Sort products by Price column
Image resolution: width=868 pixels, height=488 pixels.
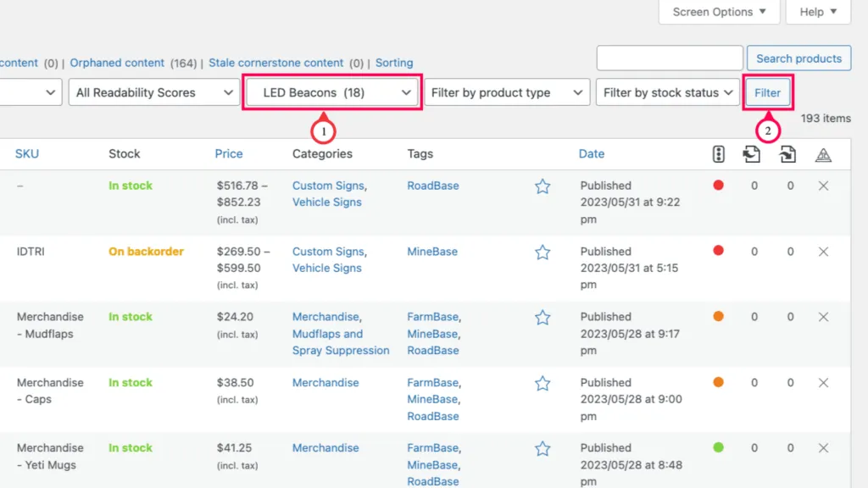click(229, 154)
